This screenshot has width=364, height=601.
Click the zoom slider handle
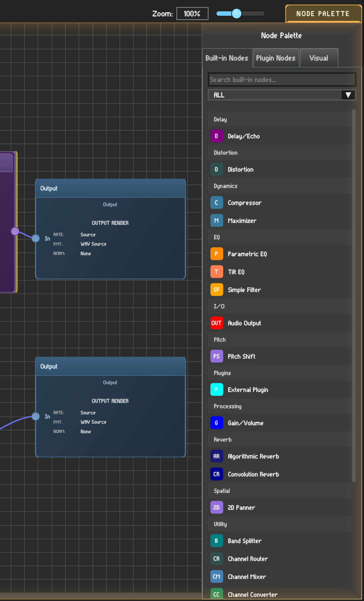click(237, 13)
